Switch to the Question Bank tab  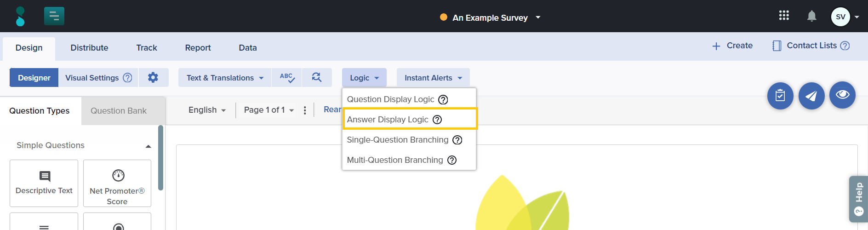119,111
